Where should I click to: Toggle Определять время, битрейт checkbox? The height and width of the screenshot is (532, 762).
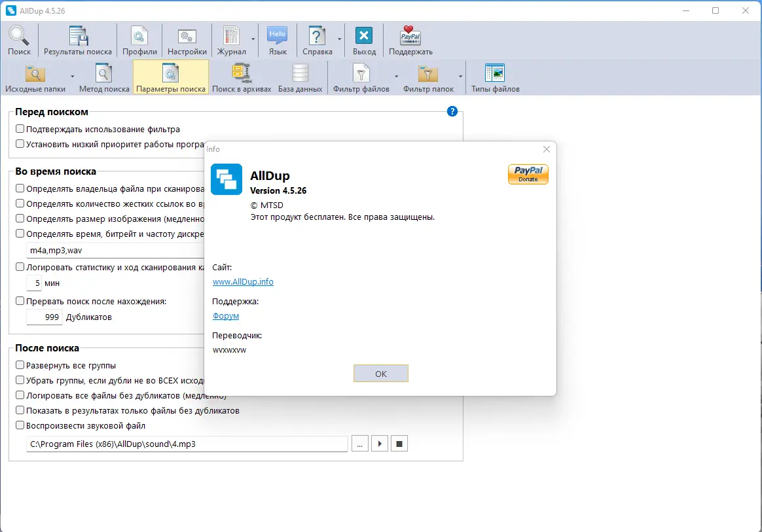(20, 234)
